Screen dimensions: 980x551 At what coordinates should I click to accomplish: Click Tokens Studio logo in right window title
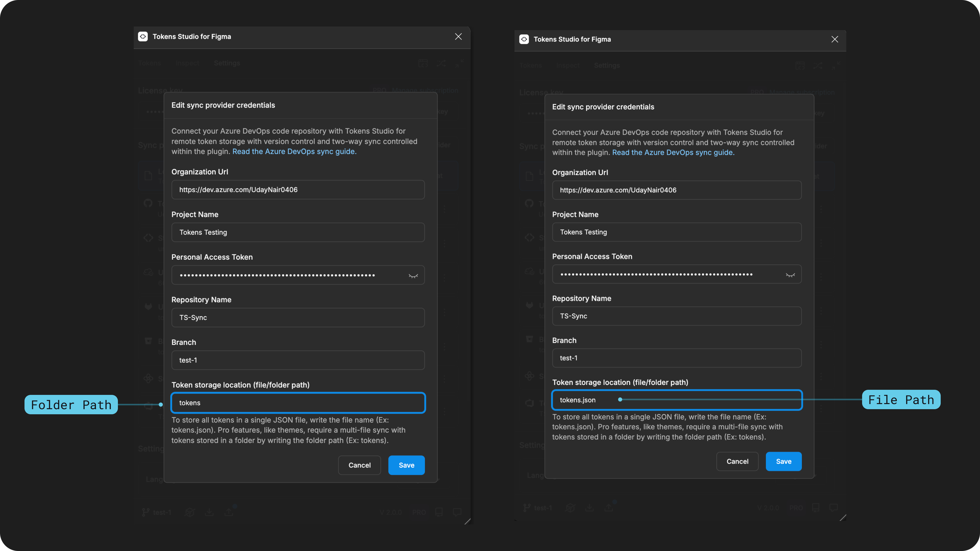click(524, 39)
